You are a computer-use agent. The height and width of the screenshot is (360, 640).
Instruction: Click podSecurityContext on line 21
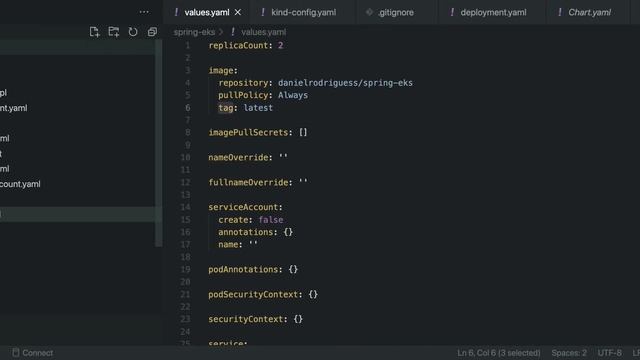pos(253,294)
